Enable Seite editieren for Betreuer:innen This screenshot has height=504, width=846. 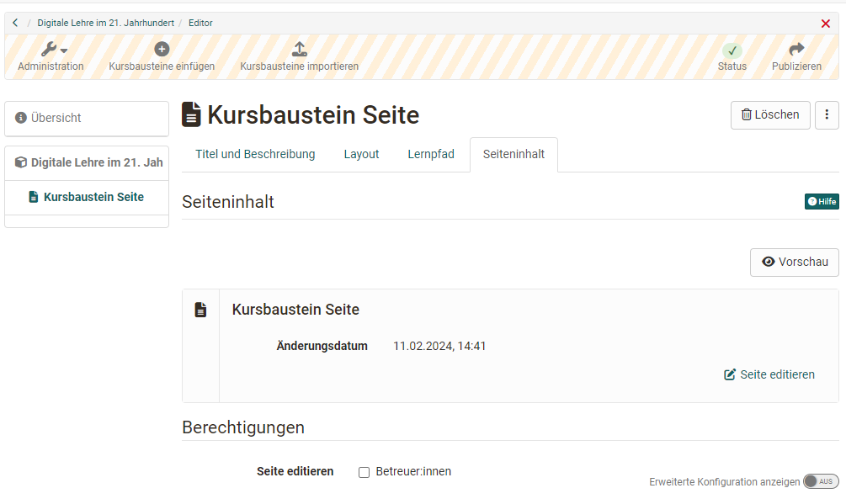[x=364, y=472]
